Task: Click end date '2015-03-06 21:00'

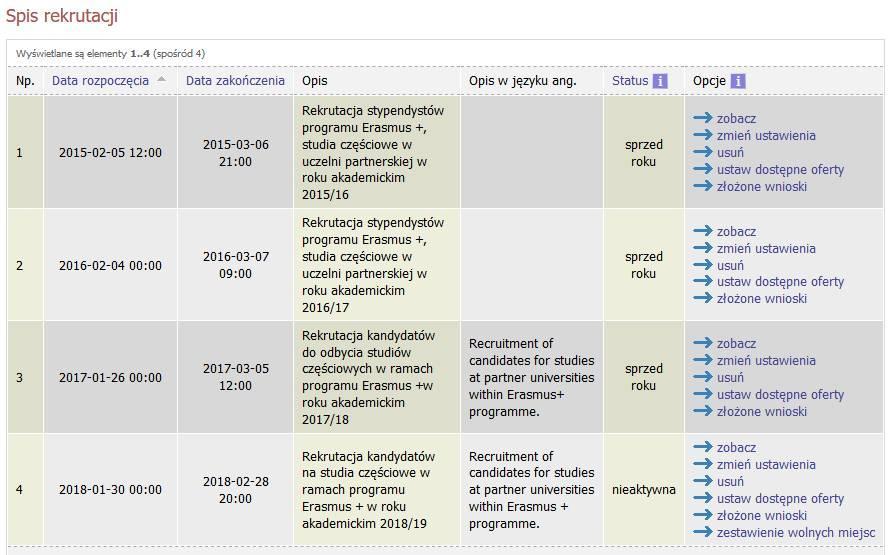Action: 235,153
